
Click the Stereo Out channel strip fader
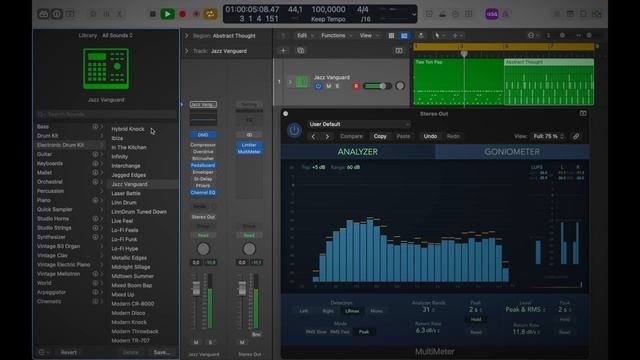click(242, 288)
